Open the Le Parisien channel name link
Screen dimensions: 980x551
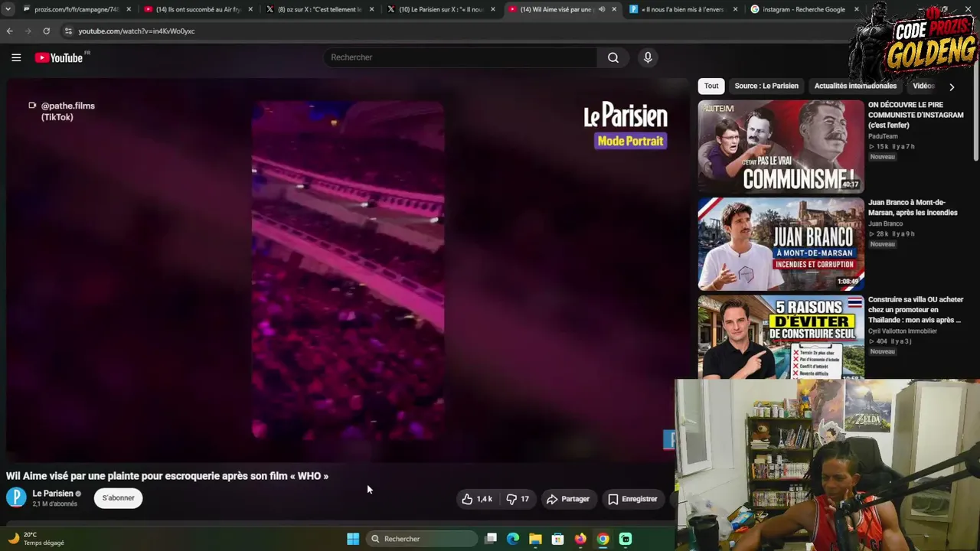pos(53,494)
